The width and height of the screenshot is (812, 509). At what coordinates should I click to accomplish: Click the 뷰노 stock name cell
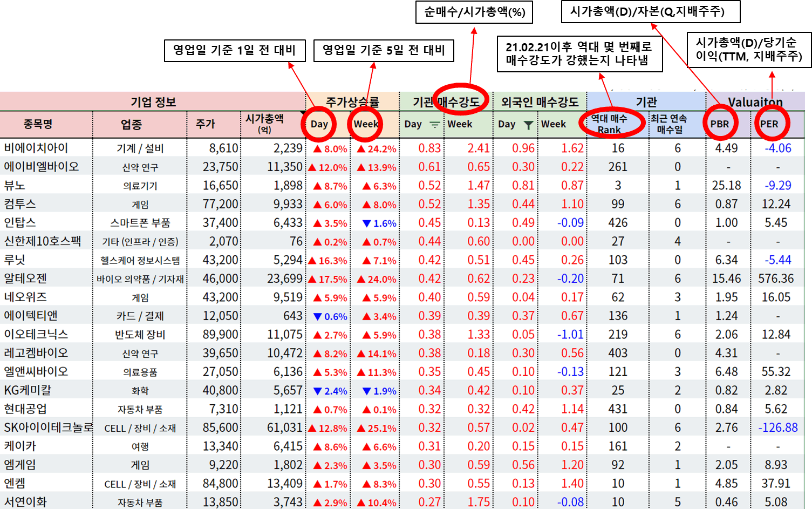tap(15, 185)
